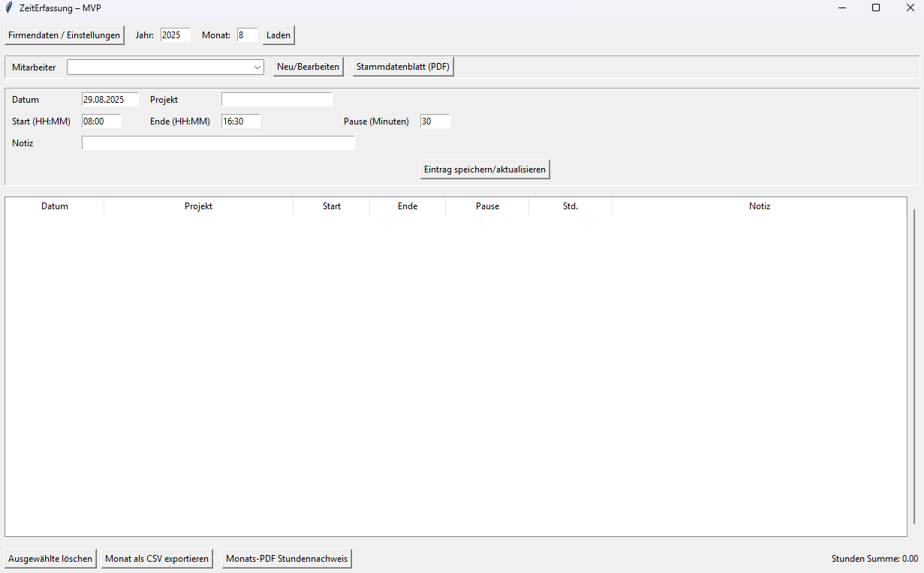Click the feather app icon in title bar
Viewport: 924px width, 573px height.
coord(8,7)
